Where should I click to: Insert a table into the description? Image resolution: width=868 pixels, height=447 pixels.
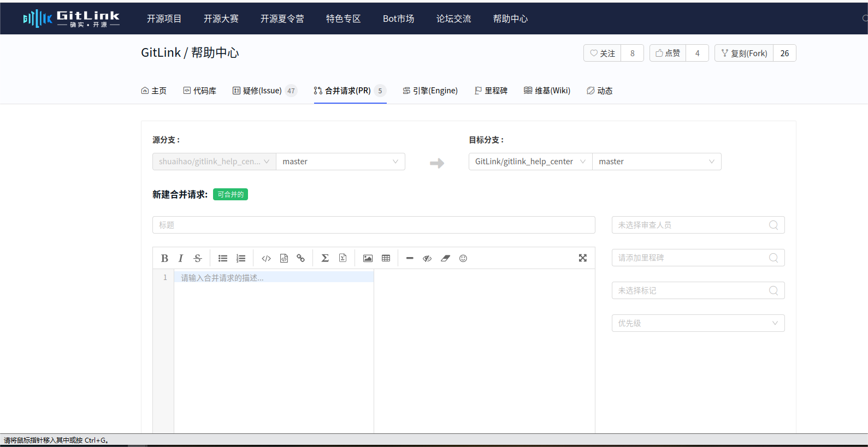[386, 258]
